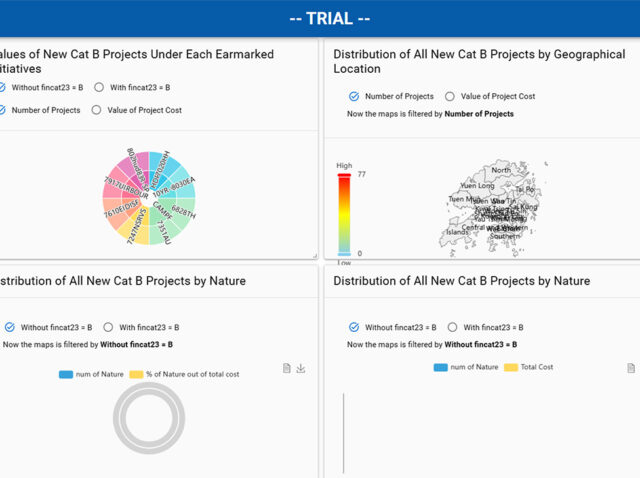Viewport: 640px width, 478px height.
Task: Click the High handle of map color scale
Action: 343,176
